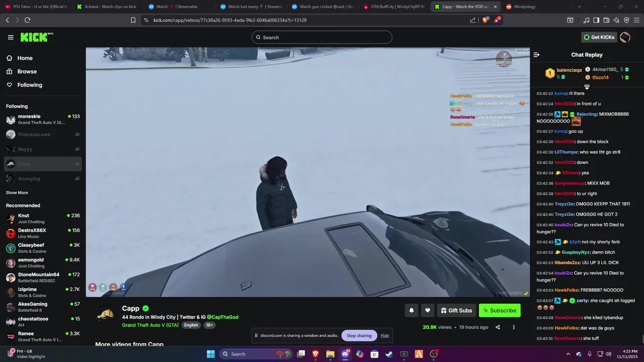Open Grand Theft Auto V category link

tap(150, 325)
